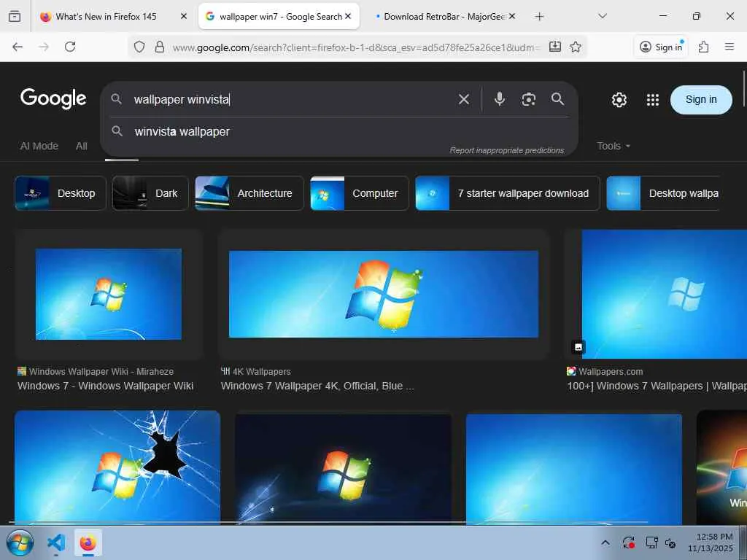Open AI Mode search tab
The height and width of the screenshot is (560, 747).
click(x=39, y=146)
